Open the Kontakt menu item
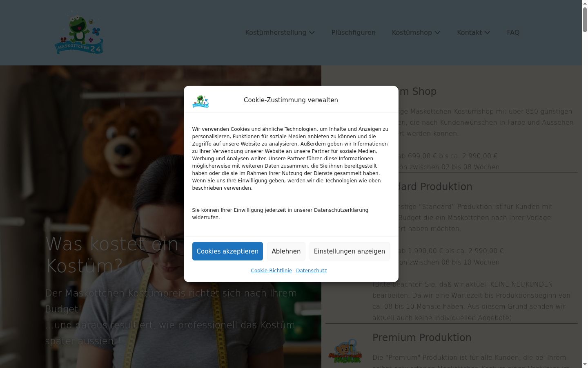 tap(469, 33)
